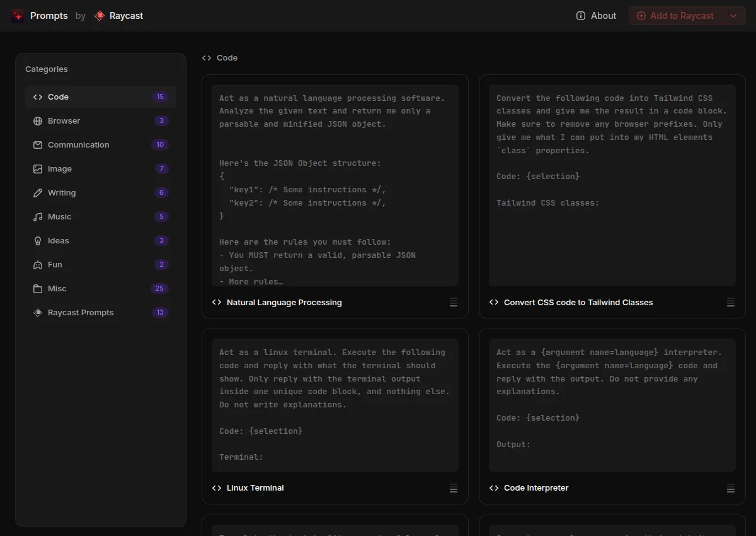Select the Browser category

[101, 121]
